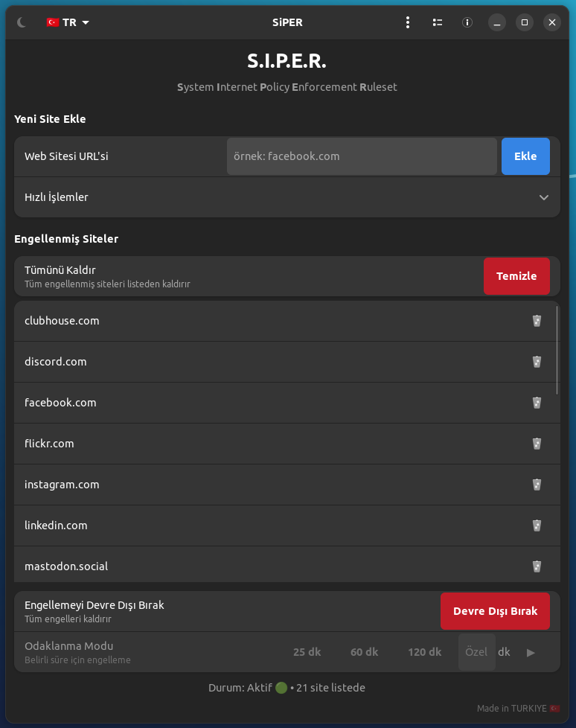Open the three-dot main menu
This screenshot has height=728, width=576.
[x=408, y=22]
